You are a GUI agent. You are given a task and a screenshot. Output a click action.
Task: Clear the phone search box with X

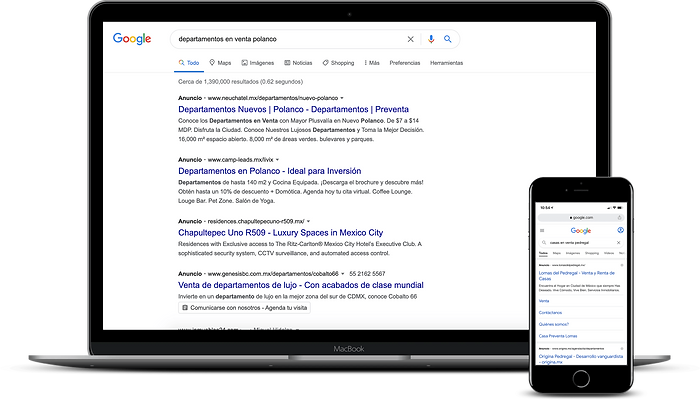(x=618, y=242)
